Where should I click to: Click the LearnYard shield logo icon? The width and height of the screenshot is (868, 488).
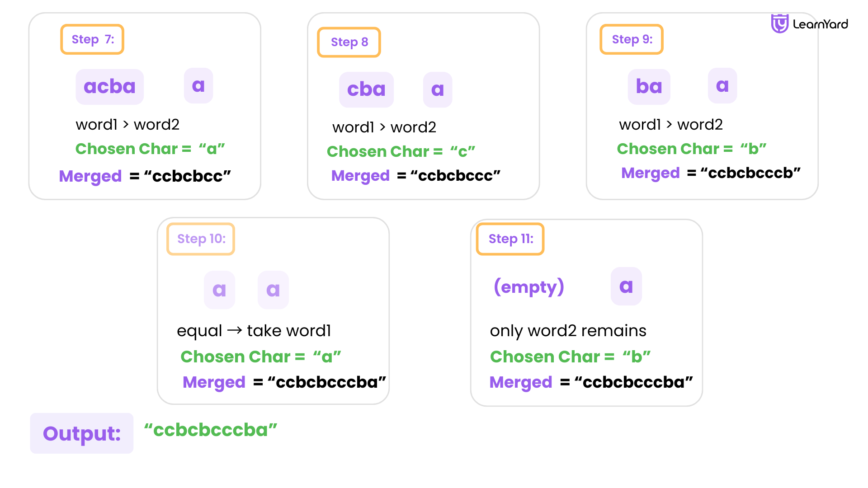[779, 24]
